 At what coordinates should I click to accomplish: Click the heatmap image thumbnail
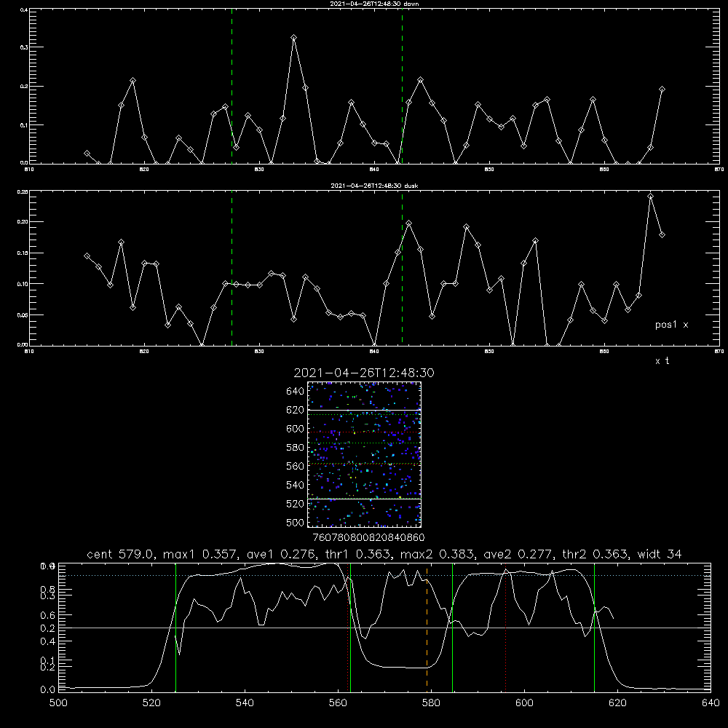pyautogui.click(x=365, y=454)
